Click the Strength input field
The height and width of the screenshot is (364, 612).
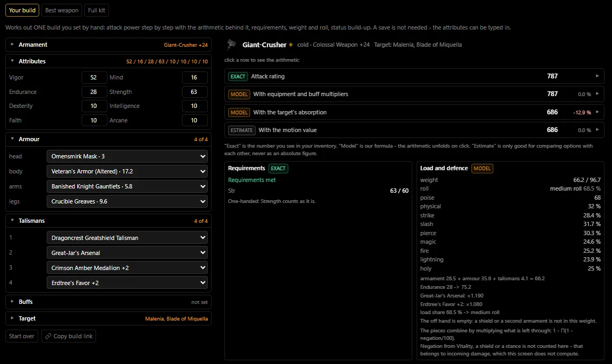click(x=194, y=92)
